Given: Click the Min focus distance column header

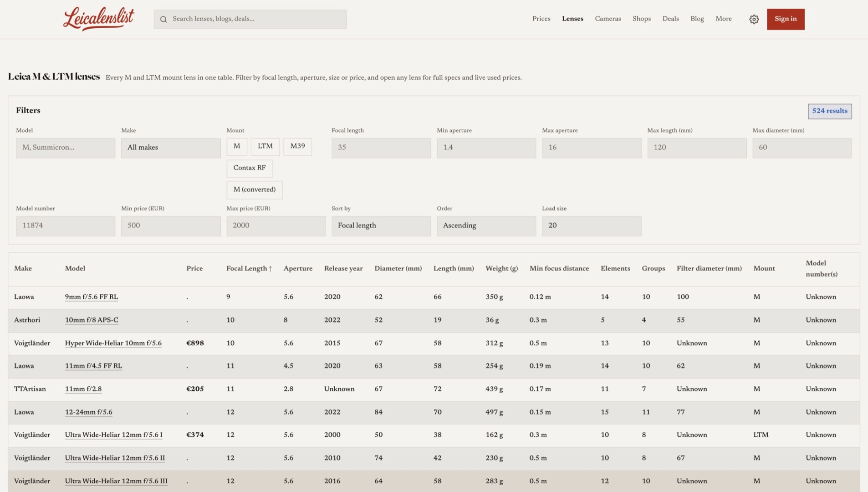Looking at the screenshot, I should click(559, 269).
